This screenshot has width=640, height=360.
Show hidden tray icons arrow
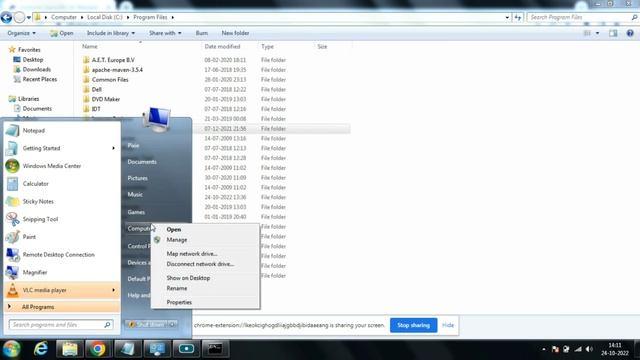[x=544, y=349]
